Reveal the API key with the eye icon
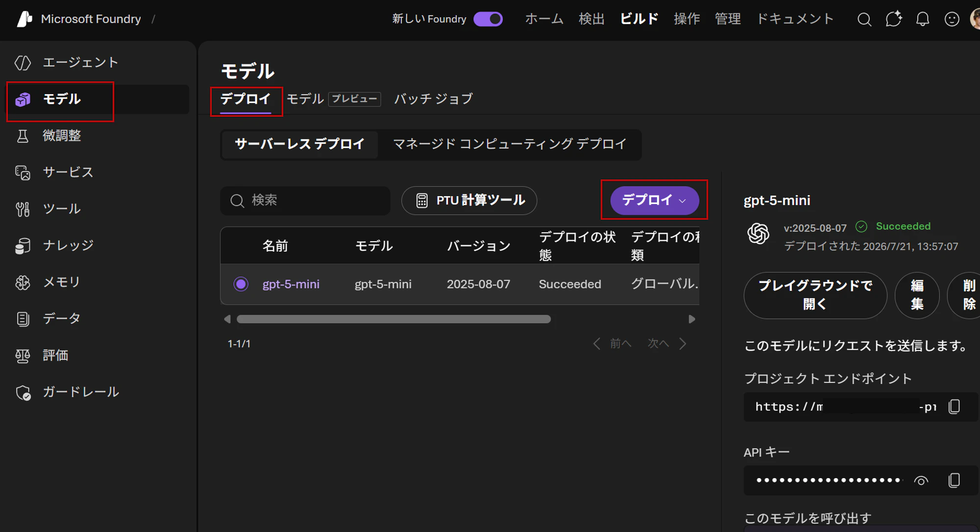Image resolution: width=980 pixels, height=532 pixels. coord(921,481)
